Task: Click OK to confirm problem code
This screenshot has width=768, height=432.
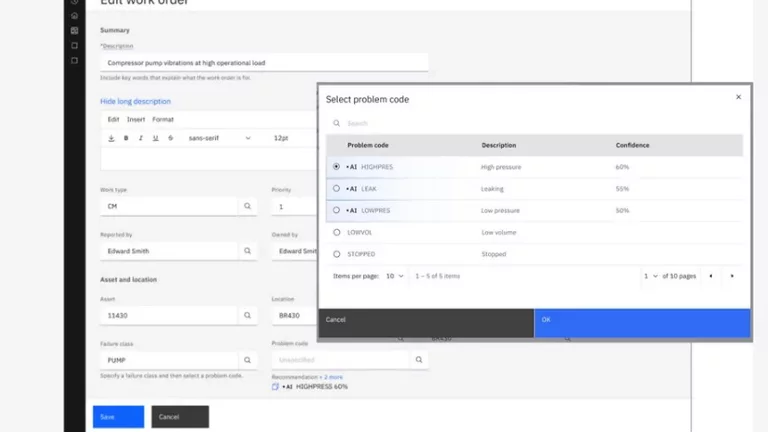Action: 642,320
